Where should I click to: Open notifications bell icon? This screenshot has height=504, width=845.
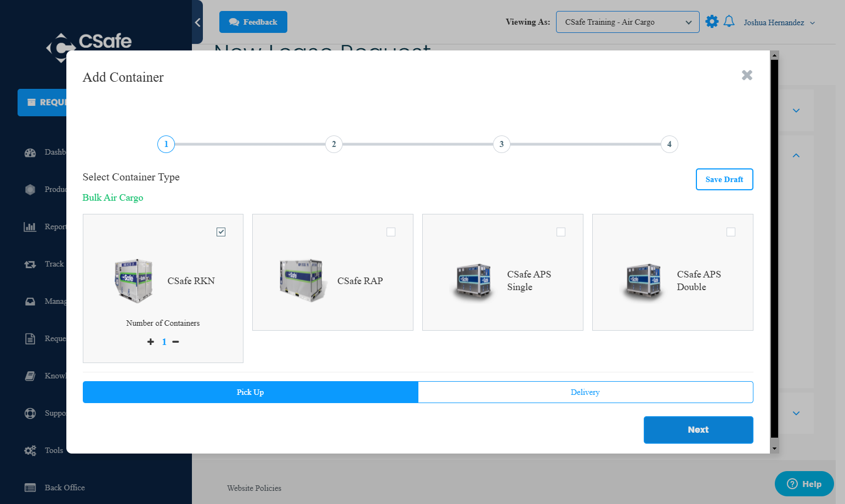729,22
